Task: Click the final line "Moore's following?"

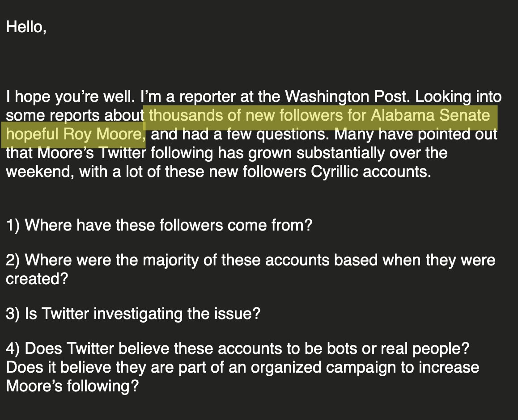Action: (x=72, y=386)
